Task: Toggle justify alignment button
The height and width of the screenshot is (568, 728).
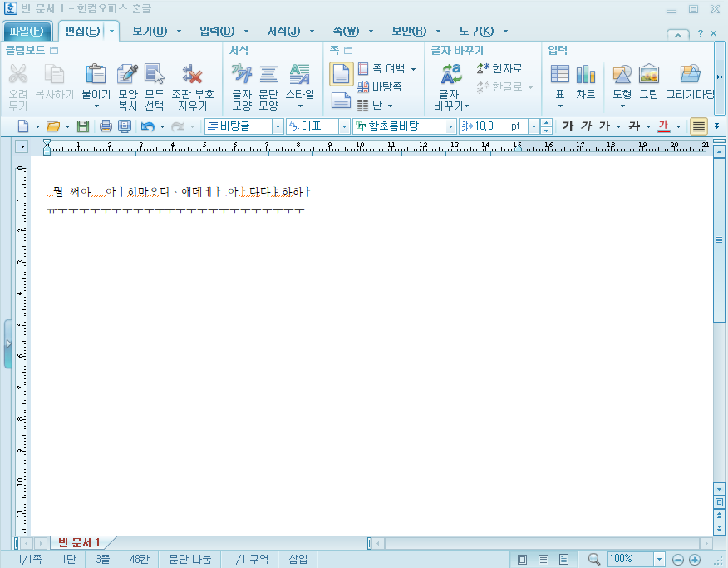Action: point(698,126)
